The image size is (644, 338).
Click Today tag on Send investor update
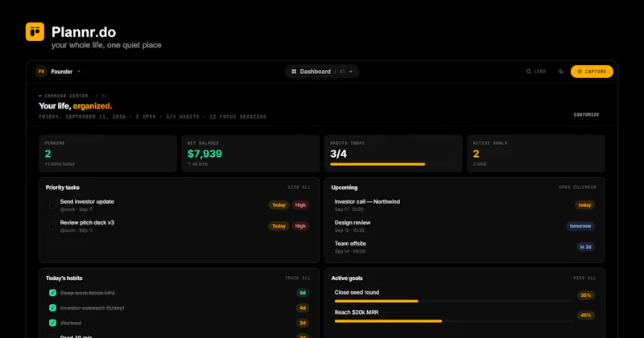tap(279, 205)
